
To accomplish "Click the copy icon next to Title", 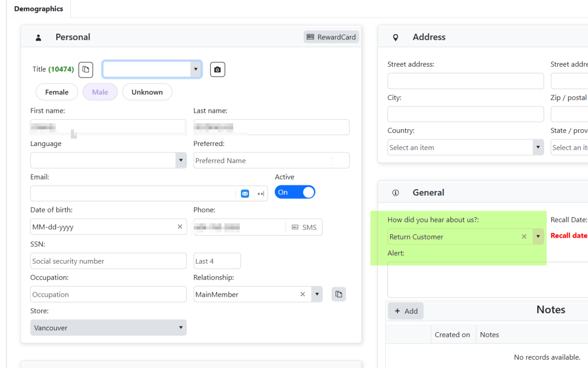I will [86, 69].
